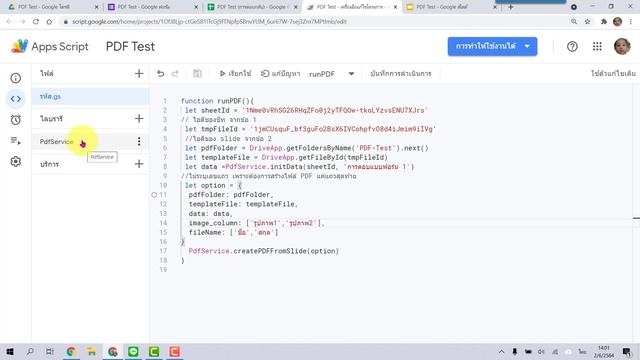Image resolution: width=640 pixels, height=360 pixels.
Task: Toggle breakpoint on line 11
Action: pyautogui.click(x=154, y=195)
